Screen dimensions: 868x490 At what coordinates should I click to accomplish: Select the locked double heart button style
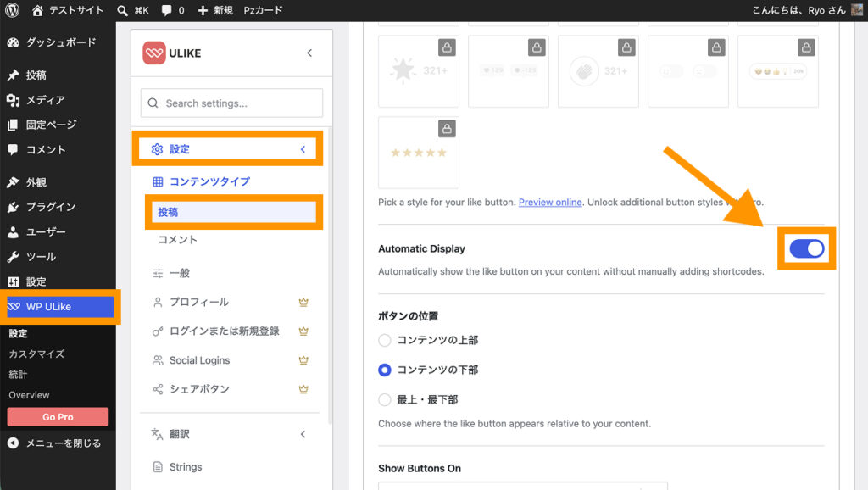[509, 71]
